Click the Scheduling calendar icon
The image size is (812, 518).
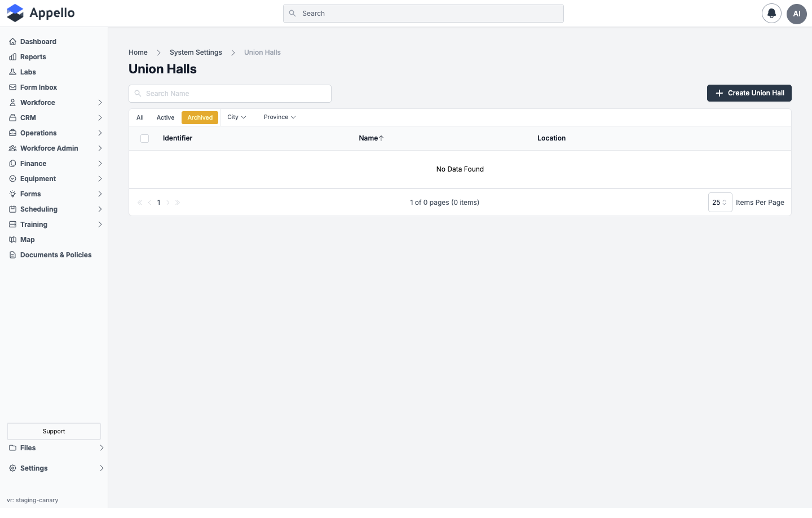tap(12, 209)
